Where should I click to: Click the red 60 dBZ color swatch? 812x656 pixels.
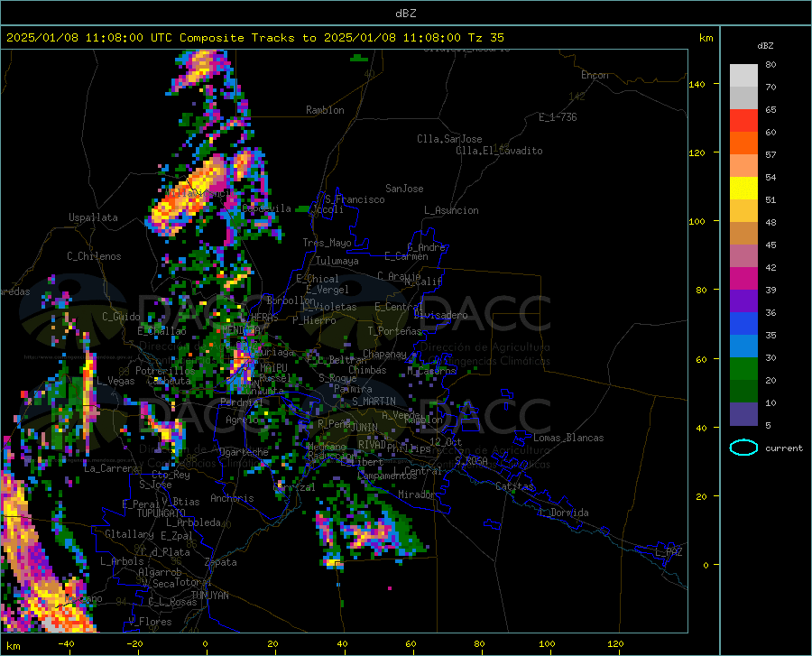coord(743,121)
